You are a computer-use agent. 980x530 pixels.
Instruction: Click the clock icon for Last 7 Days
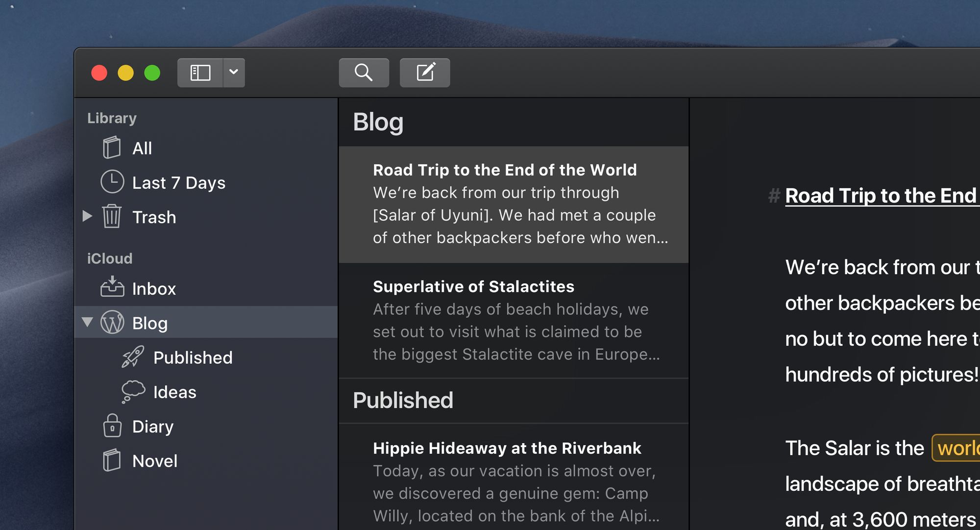pos(113,182)
